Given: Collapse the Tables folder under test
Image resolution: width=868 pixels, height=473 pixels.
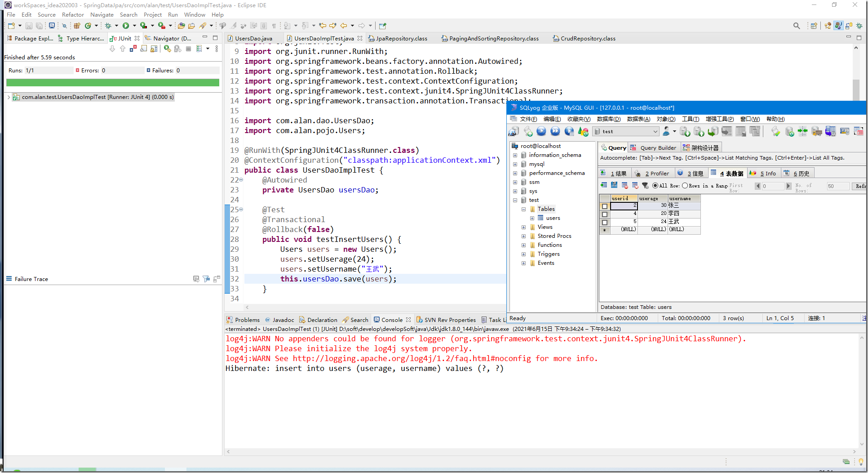Looking at the screenshot, I should [x=523, y=209].
